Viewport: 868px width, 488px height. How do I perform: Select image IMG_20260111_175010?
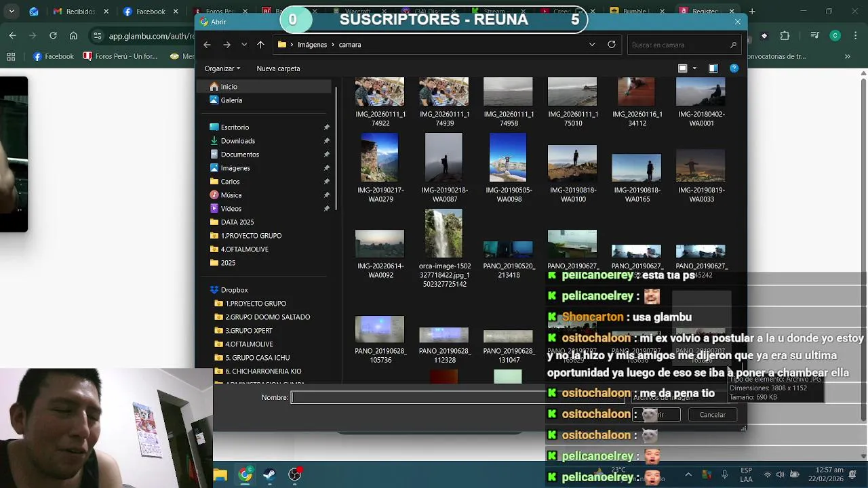point(573,102)
